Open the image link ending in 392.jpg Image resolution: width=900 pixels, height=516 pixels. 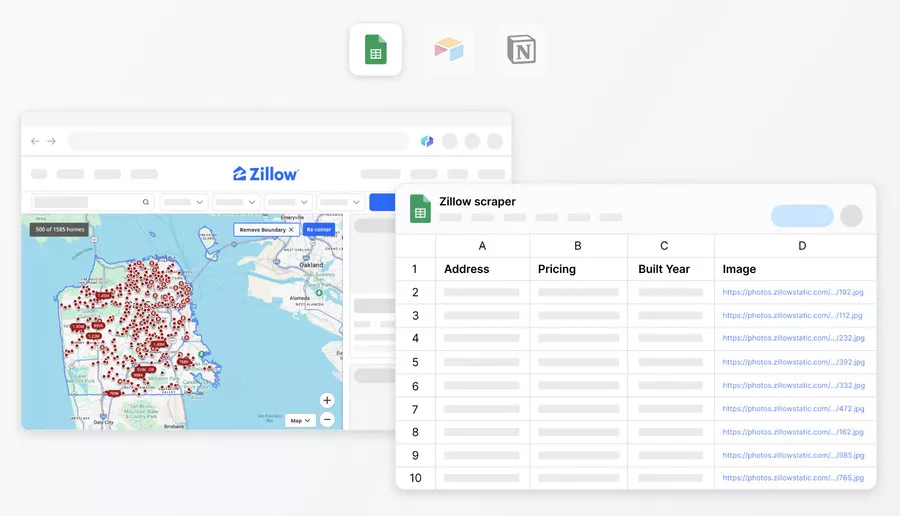click(x=793, y=362)
